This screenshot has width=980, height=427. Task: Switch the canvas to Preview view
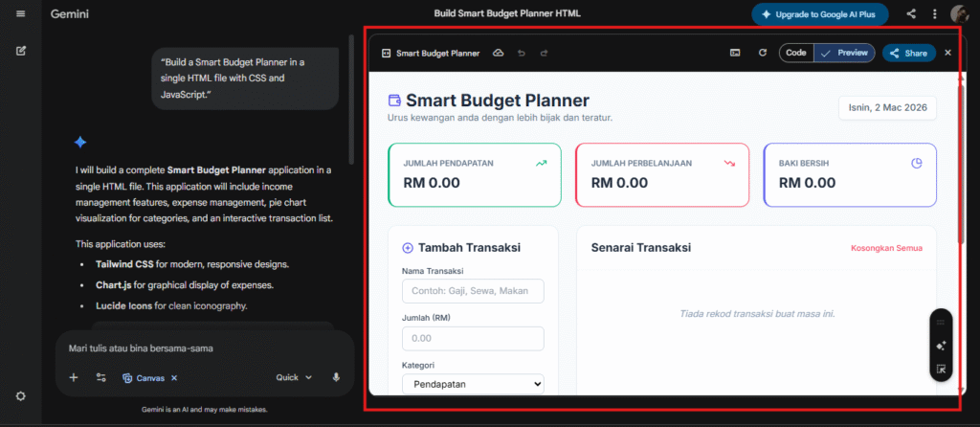point(844,53)
